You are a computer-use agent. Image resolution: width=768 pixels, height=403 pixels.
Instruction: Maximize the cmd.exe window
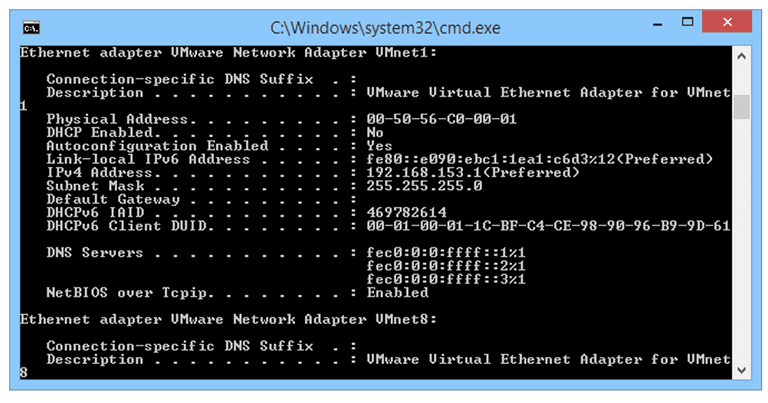(688, 22)
